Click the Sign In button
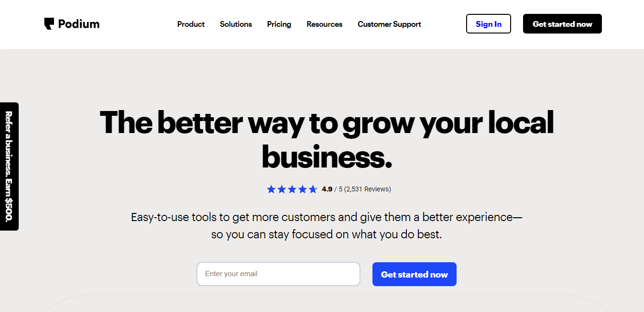The image size is (644, 312). 488,23
